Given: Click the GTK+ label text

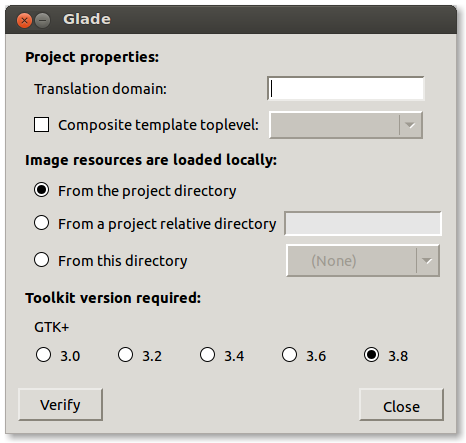Looking at the screenshot, I should point(52,327).
